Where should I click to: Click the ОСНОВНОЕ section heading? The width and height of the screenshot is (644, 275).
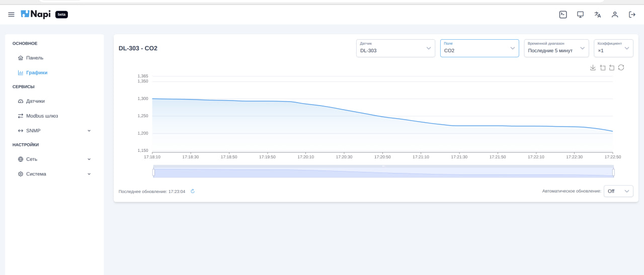click(x=25, y=44)
